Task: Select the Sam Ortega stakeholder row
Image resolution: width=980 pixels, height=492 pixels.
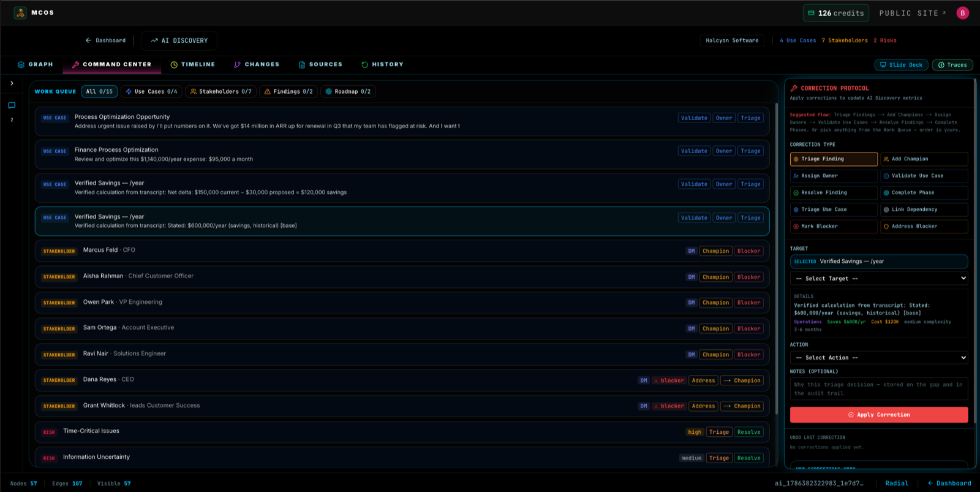Action: 402,328
